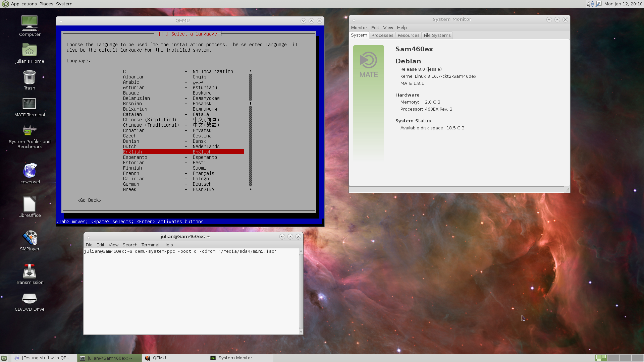The width and height of the screenshot is (644, 362).
Task: Switch to the Resources tab
Action: pyautogui.click(x=408, y=36)
